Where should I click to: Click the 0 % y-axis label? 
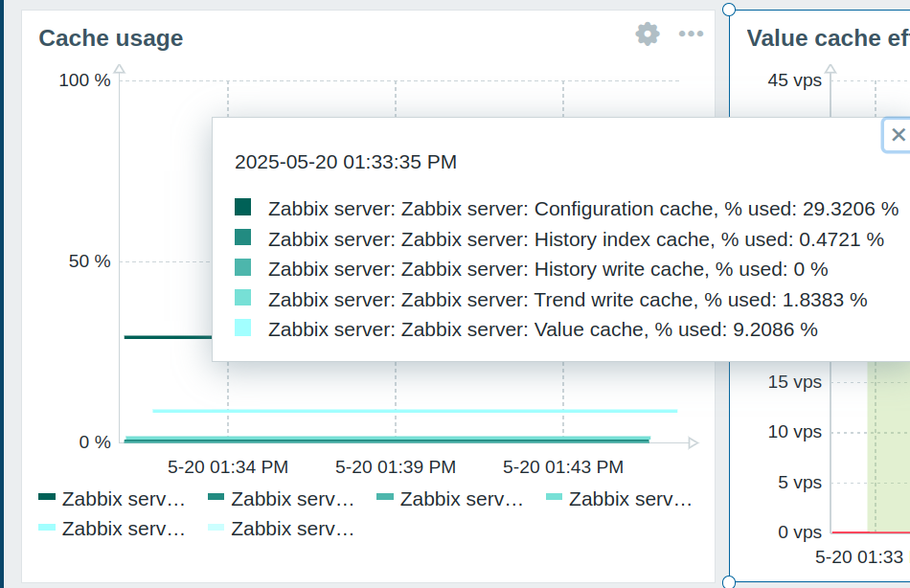(x=95, y=442)
